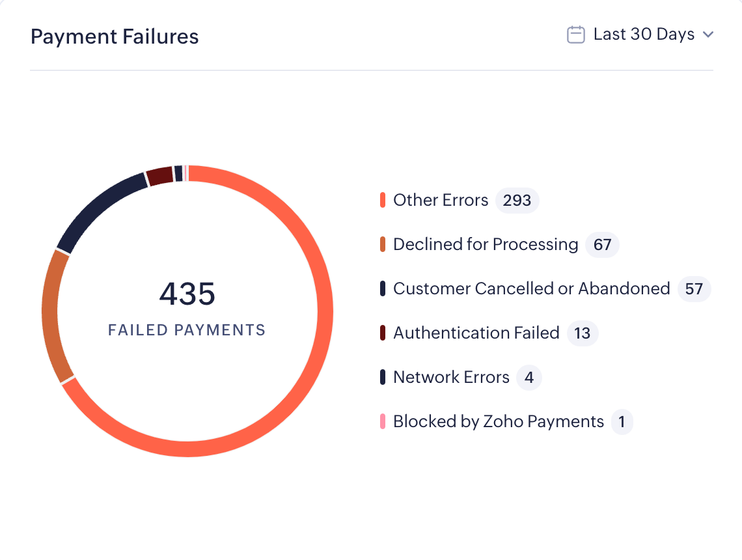The image size is (742, 560).
Task: Click the pink Blocked by Zoho Payments swatch
Action: (383, 421)
